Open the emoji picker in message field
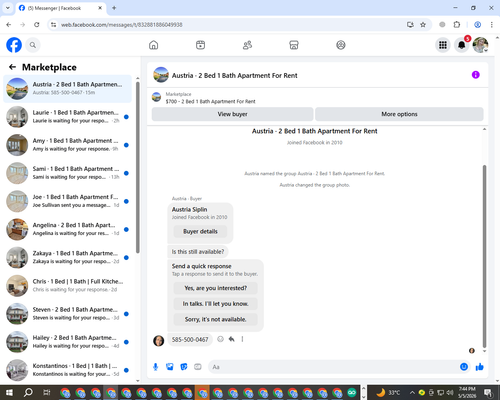The width and height of the screenshot is (500, 400). coord(464,367)
